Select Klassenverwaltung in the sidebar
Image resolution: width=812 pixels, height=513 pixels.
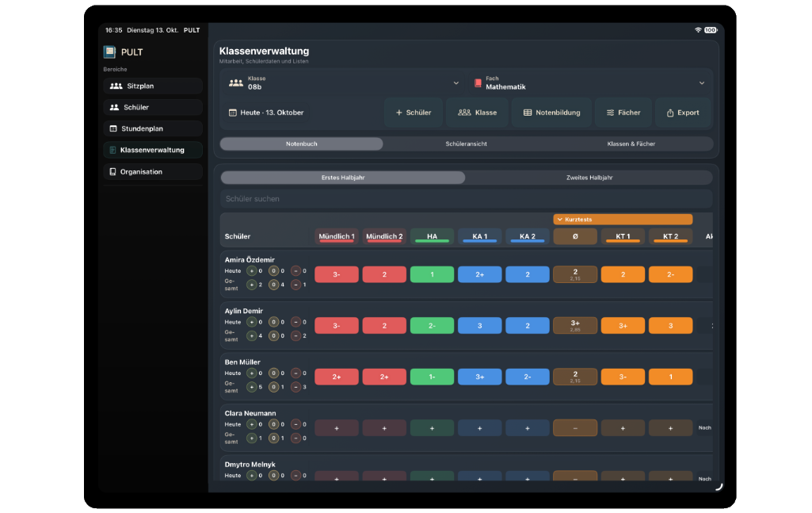click(x=153, y=150)
